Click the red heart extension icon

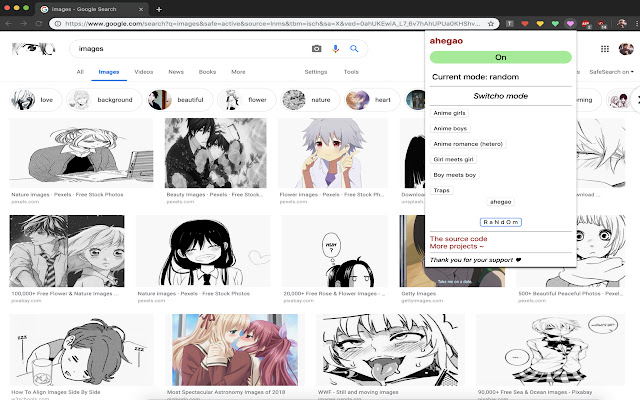click(x=525, y=24)
